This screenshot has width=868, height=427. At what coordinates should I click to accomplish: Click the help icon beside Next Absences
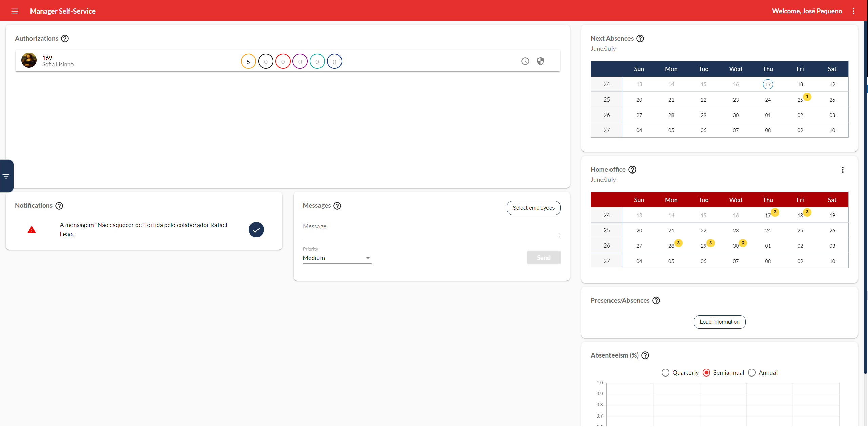640,38
